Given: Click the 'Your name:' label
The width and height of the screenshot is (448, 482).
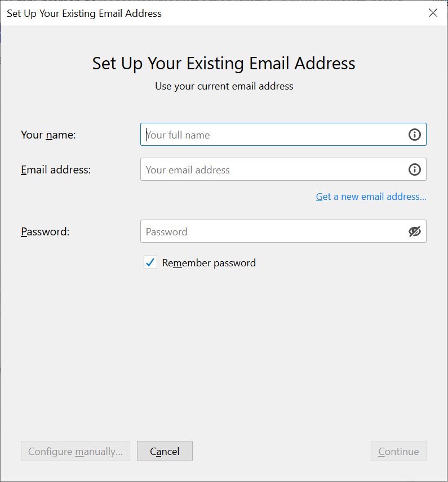Looking at the screenshot, I should 48,135.
